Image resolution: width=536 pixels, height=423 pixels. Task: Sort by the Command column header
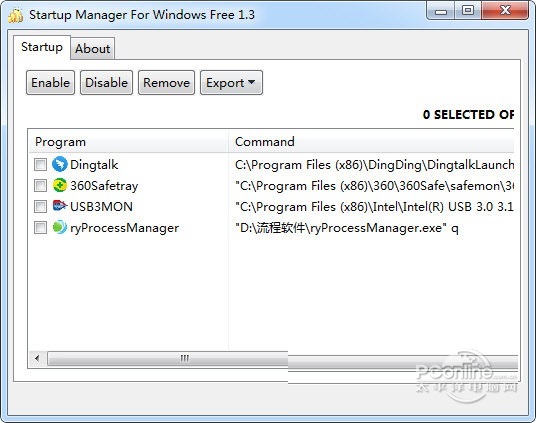coord(371,142)
